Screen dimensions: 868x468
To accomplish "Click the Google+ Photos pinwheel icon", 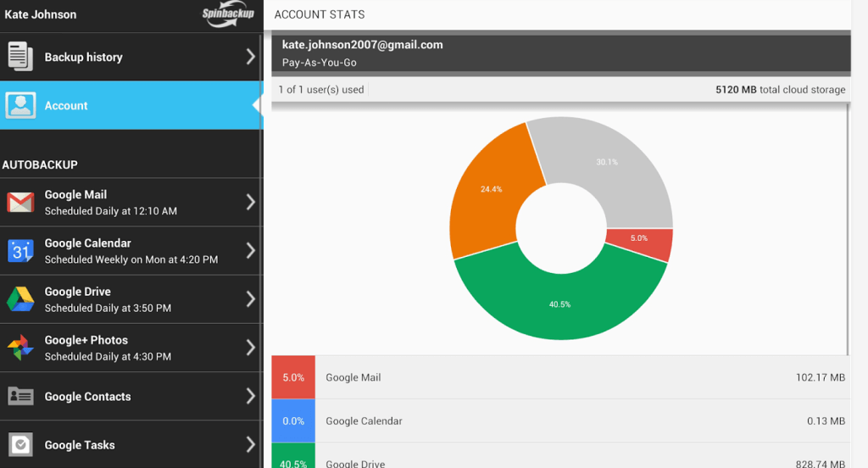I will [20, 348].
